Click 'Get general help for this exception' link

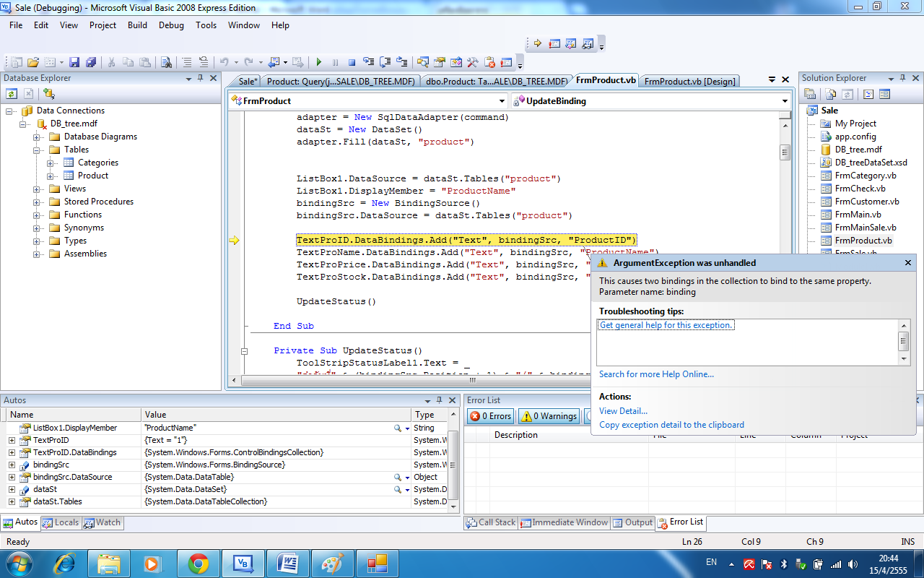(666, 325)
